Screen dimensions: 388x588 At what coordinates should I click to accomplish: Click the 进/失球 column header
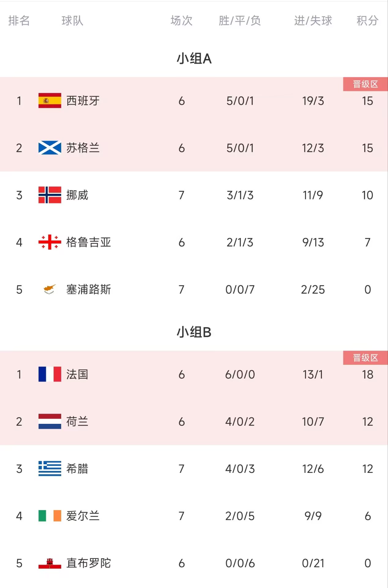tap(313, 21)
